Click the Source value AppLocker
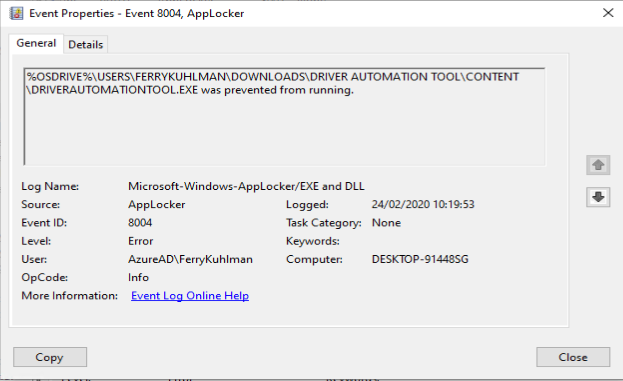 click(157, 204)
